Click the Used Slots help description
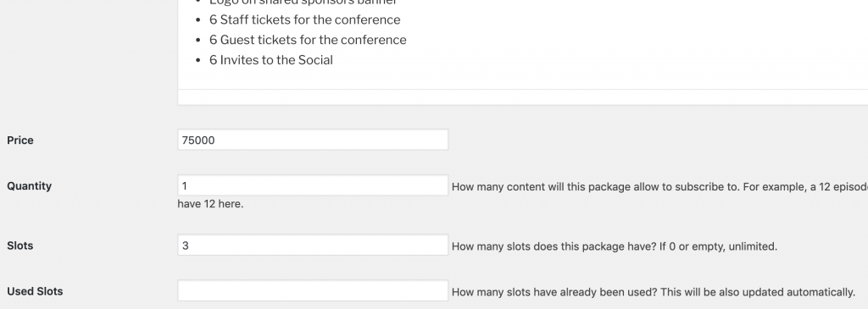Image resolution: width=868 pixels, height=309 pixels. (x=654, y=292)
